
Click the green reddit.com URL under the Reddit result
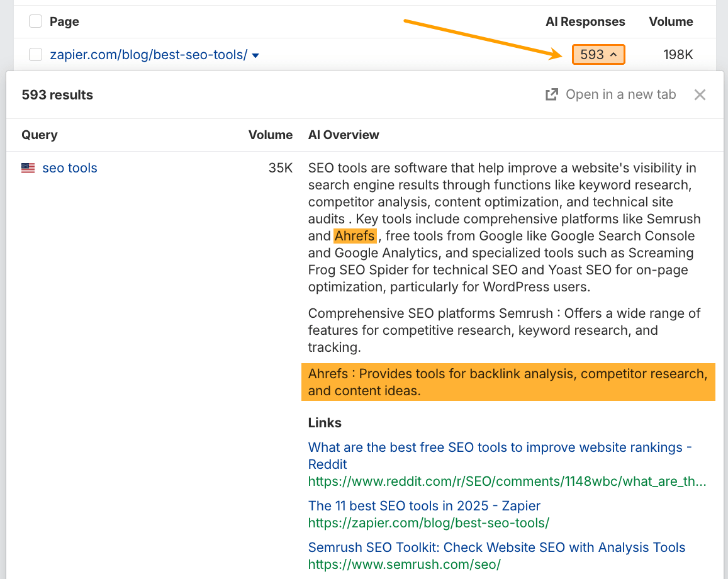click(x=507, y=481)
